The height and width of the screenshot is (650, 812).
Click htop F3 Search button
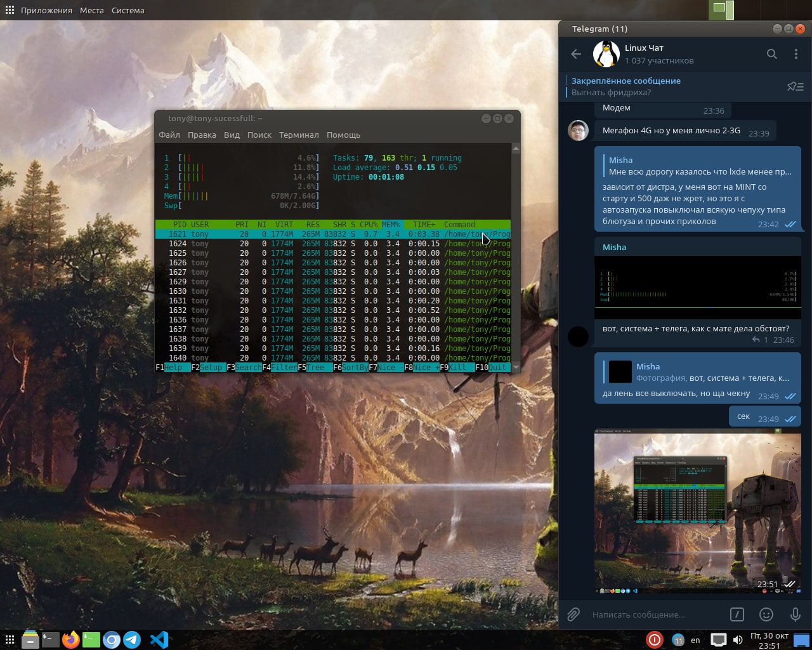point(244,368)
